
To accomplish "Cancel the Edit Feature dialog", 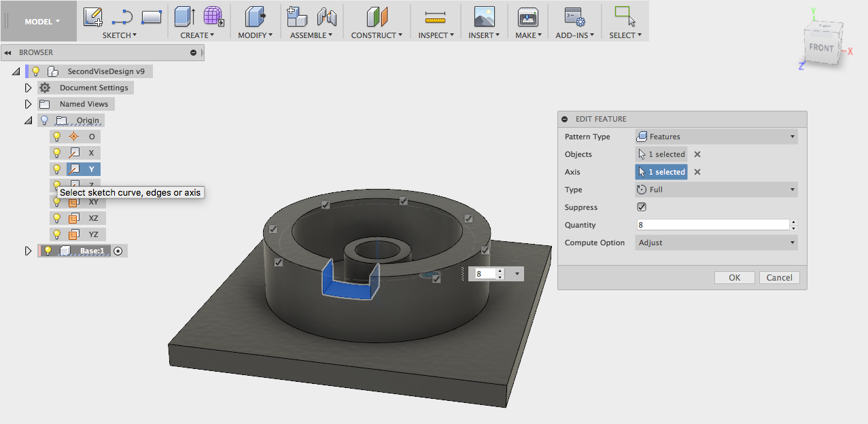I will pos(779,277).
